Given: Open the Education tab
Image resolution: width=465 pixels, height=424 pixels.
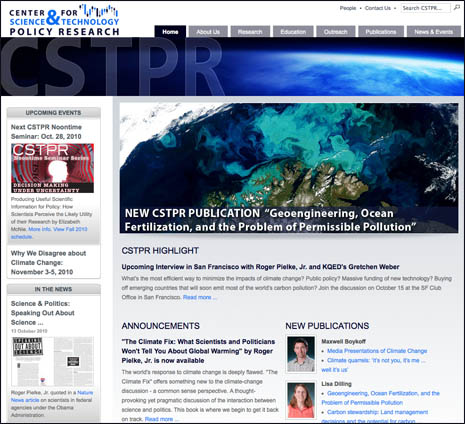Looking at the screenshot, I should (293, 32).
